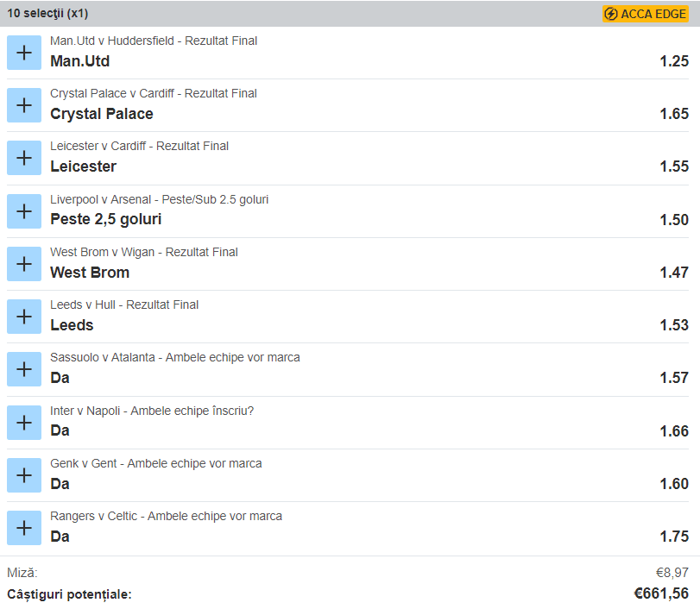Select the Man.Utd odds 1.25
The image size is (700, 609).
(674, 61)
